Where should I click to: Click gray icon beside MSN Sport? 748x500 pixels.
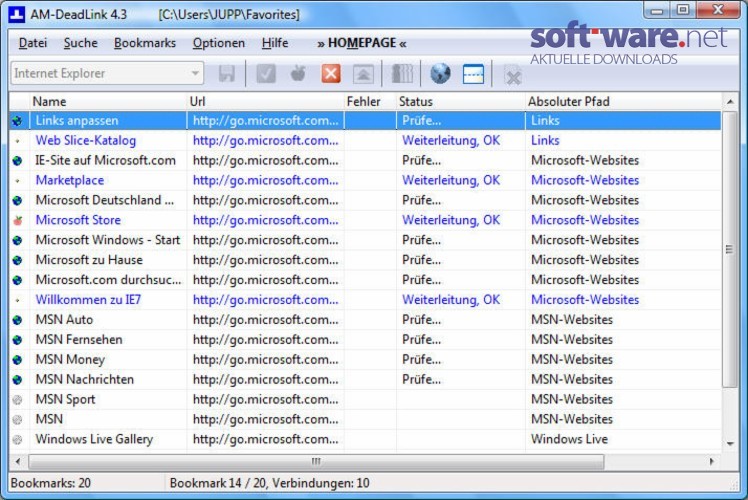coord(18,400)
